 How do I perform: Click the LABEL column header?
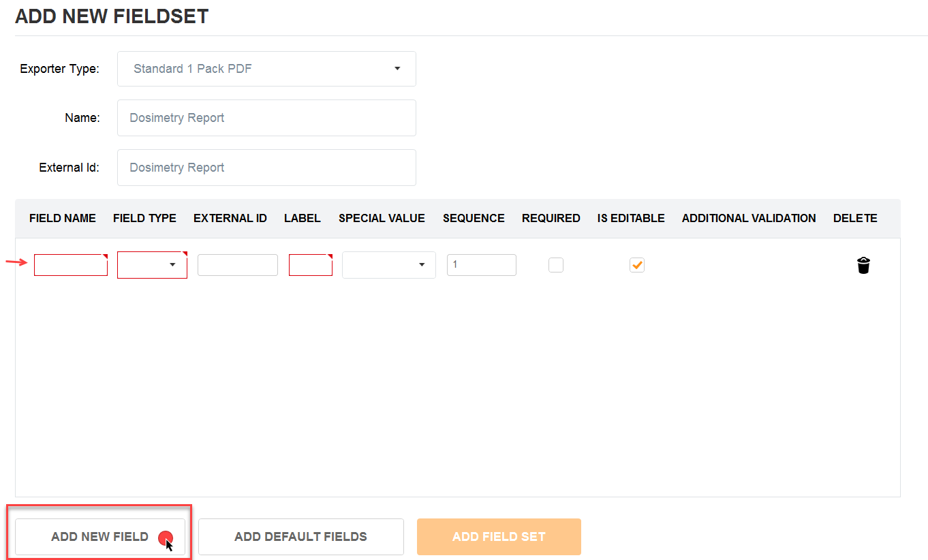303,219
